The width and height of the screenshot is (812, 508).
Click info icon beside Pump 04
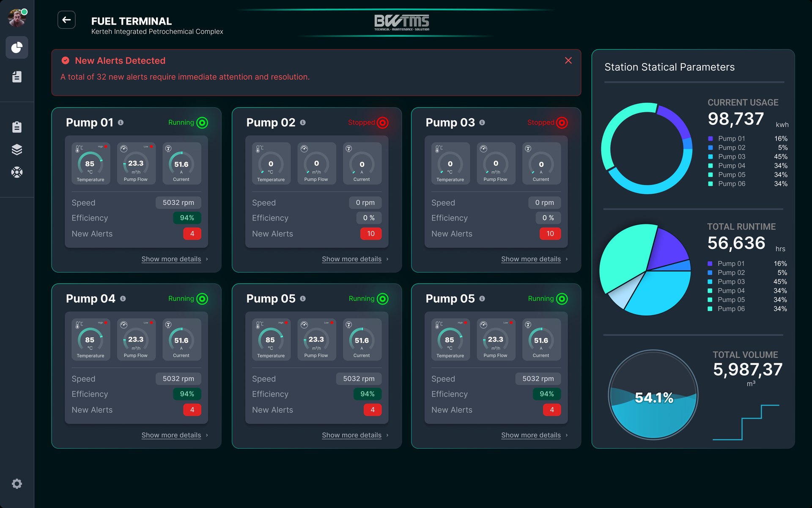tap(123, 298)
